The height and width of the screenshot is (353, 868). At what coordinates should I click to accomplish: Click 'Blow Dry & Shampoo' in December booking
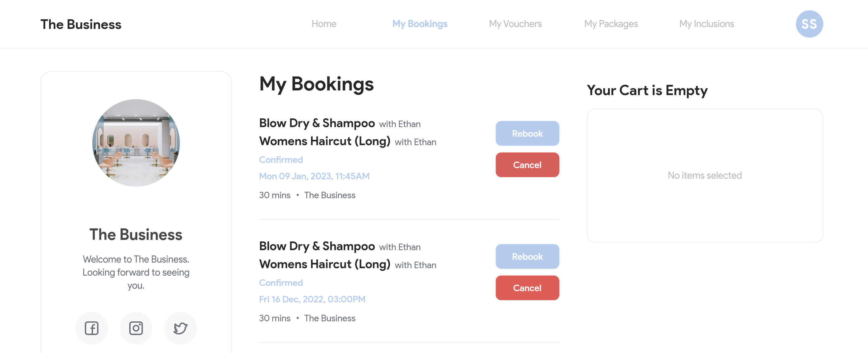coord(317,246)
